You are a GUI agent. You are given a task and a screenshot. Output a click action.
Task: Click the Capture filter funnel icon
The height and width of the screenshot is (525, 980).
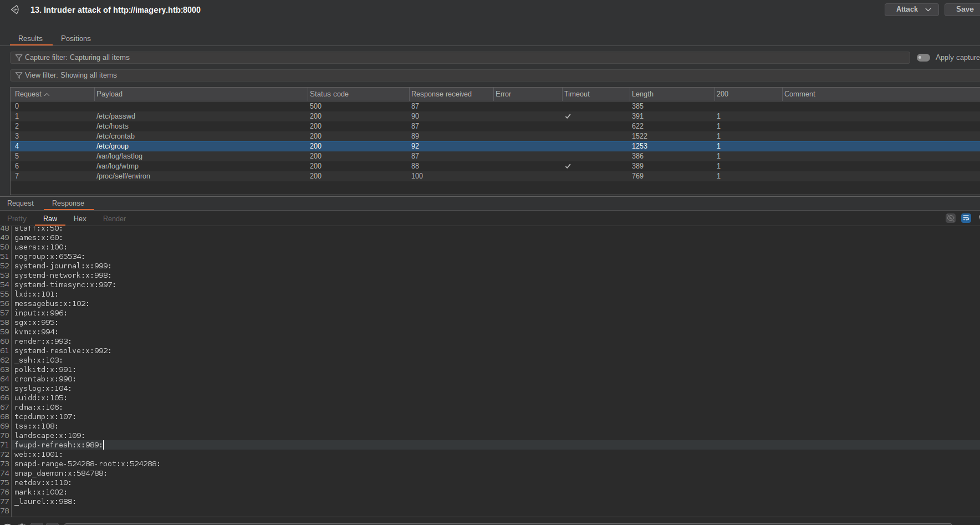19,58
